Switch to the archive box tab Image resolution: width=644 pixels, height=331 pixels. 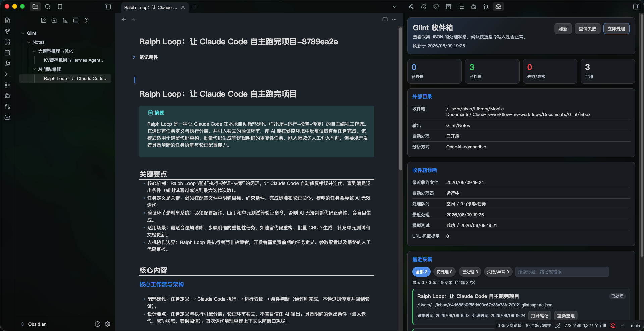point(449,7)
